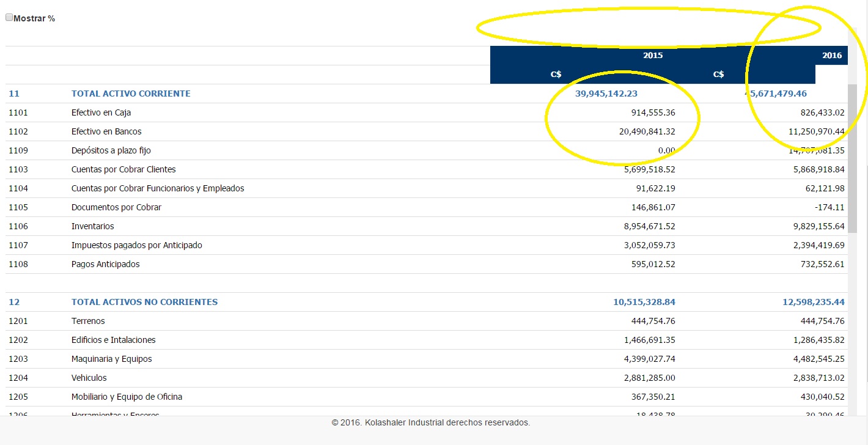This screenshot has height=445, width=868.
Task: Click account code 1203
Action: [18, 359]
